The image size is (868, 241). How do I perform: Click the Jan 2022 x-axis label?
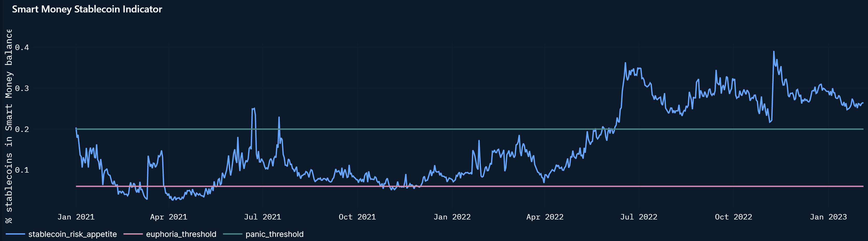pos(452,217)
